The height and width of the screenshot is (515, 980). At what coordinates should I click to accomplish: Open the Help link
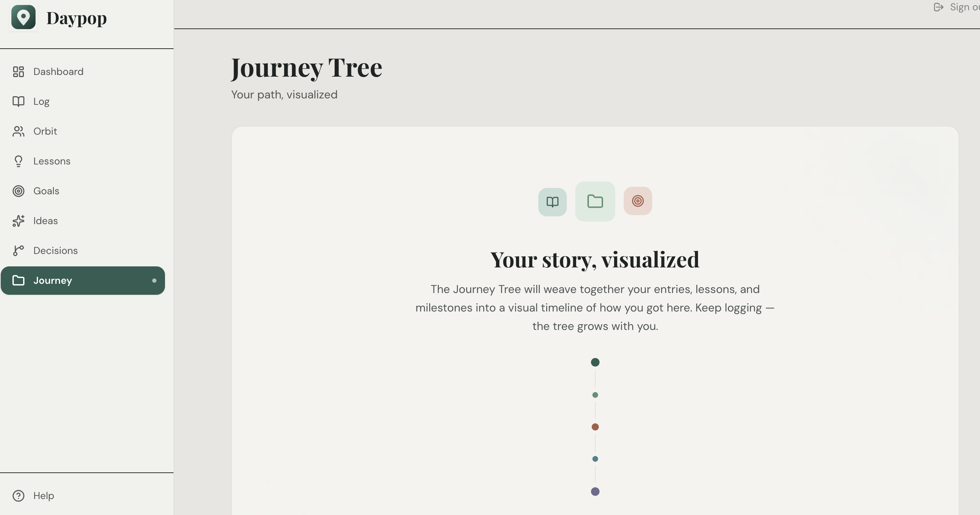(x=43, y=495)
